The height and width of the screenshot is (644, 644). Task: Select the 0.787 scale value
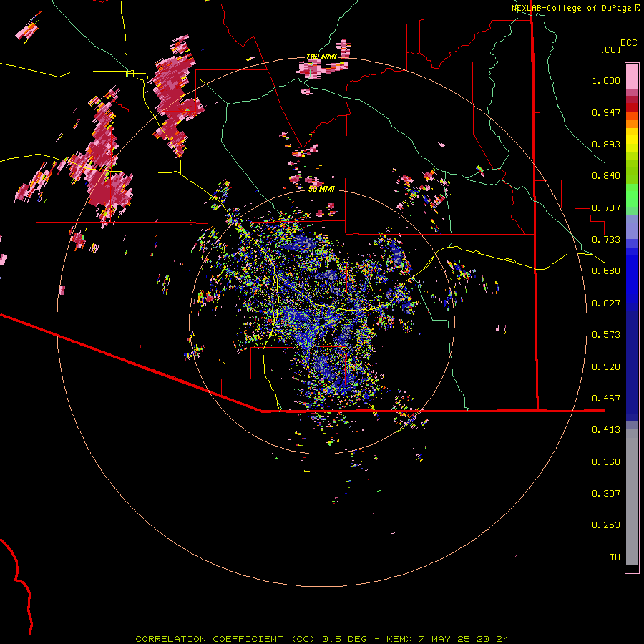pyautogui.click(x=606, y=208)
